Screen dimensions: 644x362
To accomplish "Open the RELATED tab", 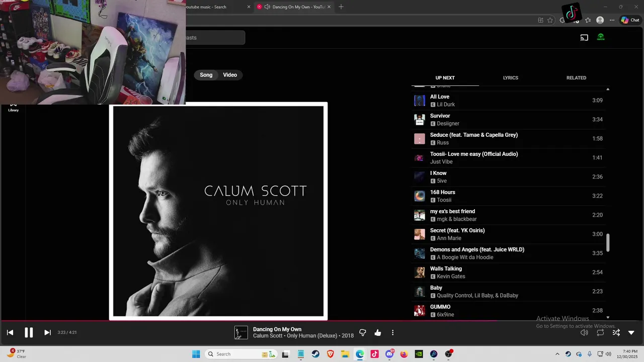I will coord(576,78).
